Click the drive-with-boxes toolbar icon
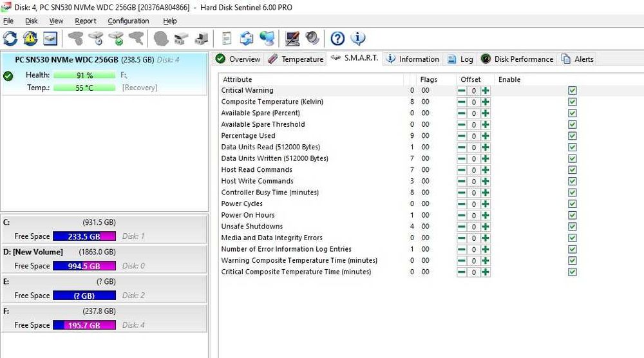 [181, 39]
